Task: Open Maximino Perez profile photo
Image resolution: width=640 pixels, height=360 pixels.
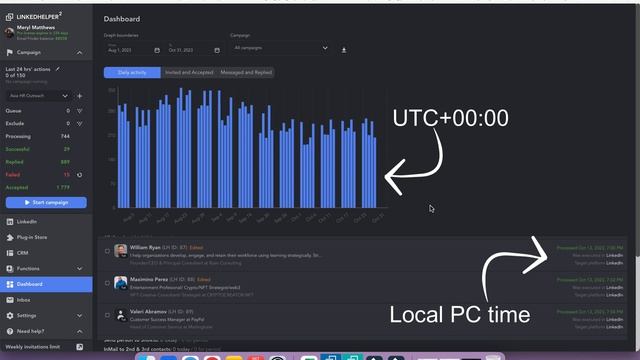Action: click(x=121, y=282)
